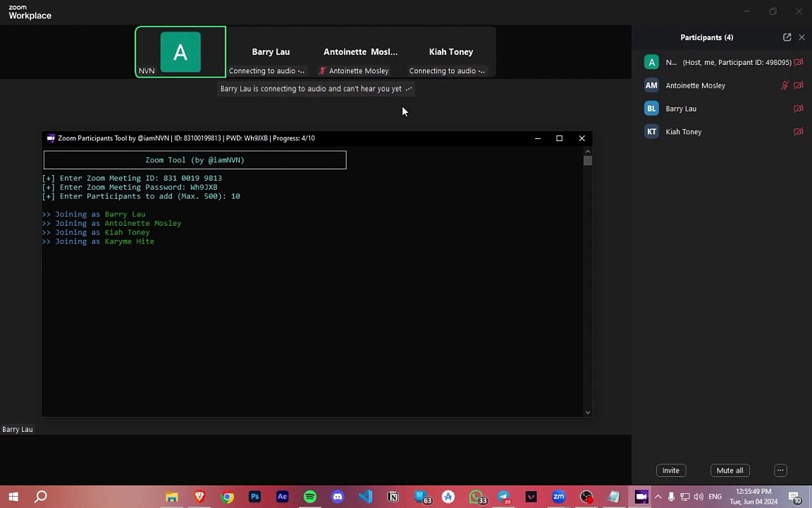Launch Brave browser from the taskbar

click(x=199, y=497)
